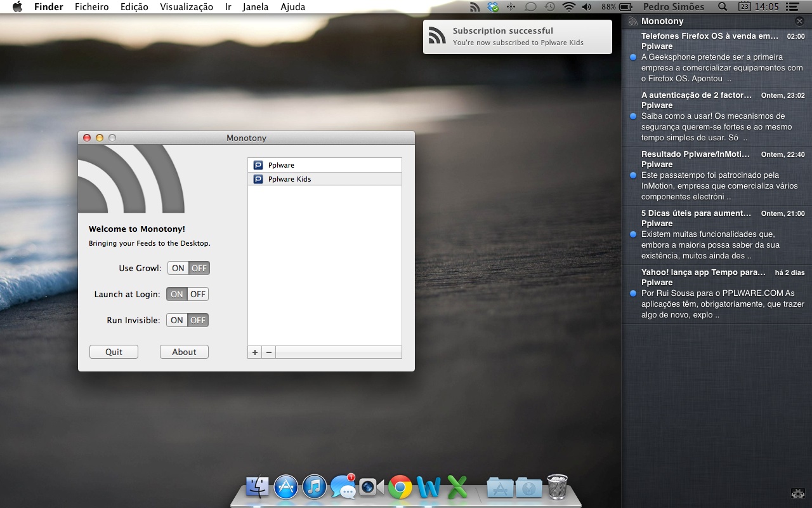Minimize the Monotony window
The width and height of the screenshot is (812, 508).
[x=100, y=138]
